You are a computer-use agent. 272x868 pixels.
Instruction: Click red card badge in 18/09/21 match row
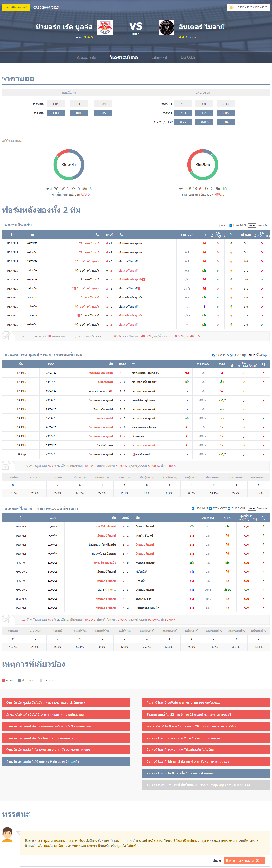(x=79, y=316)
